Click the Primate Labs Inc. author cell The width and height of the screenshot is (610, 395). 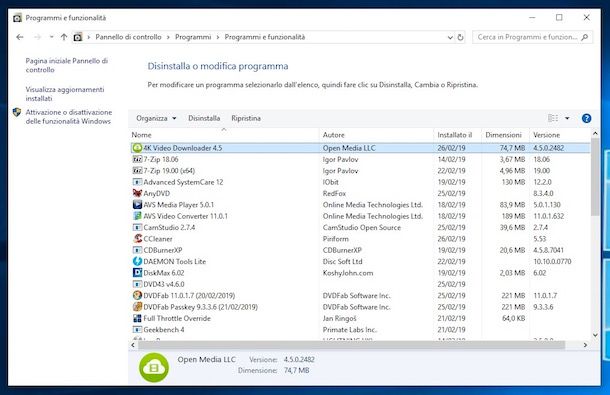(x=350, y=330)
